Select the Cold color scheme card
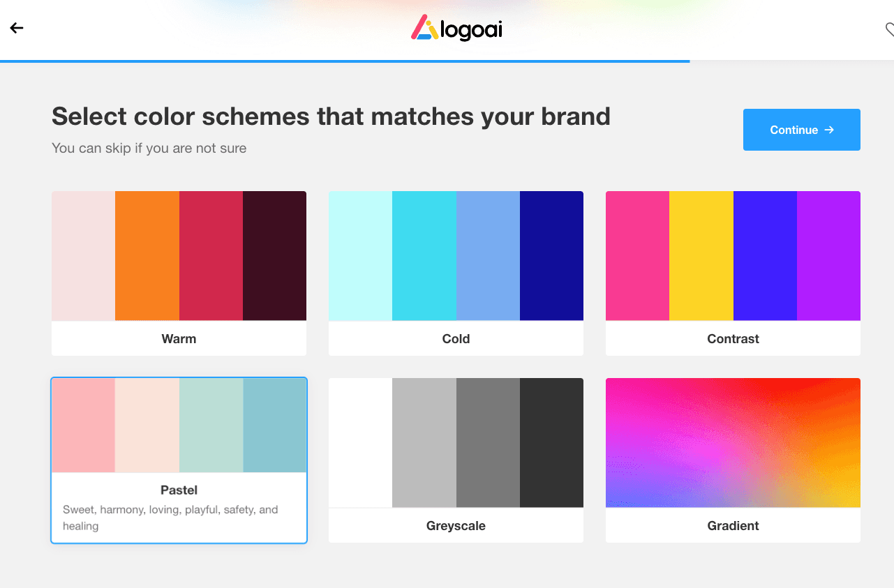Screen dimensions: 894x588 point(456,273)
